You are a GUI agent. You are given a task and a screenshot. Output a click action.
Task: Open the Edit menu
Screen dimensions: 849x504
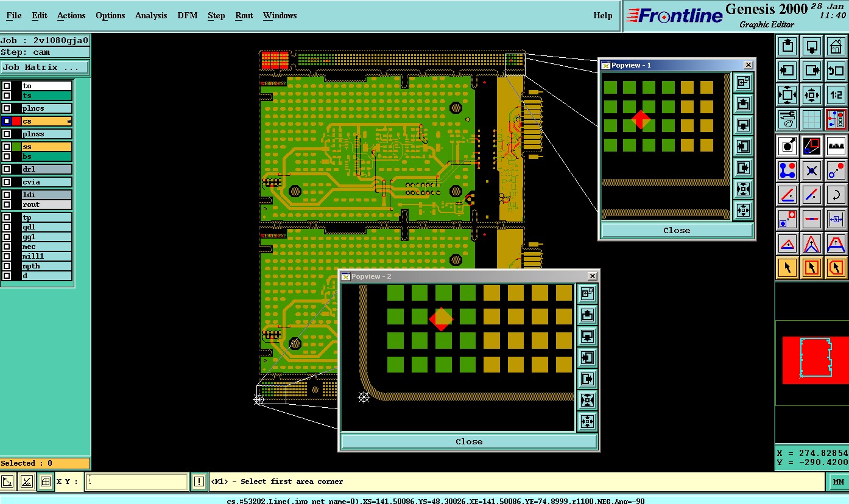[x=40, y=15]
